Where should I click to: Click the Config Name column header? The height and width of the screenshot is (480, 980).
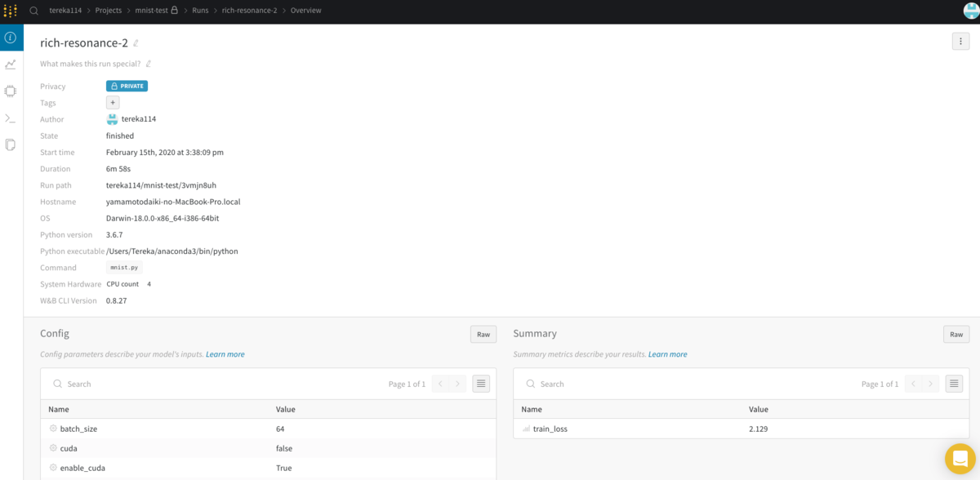pos(59,409)
